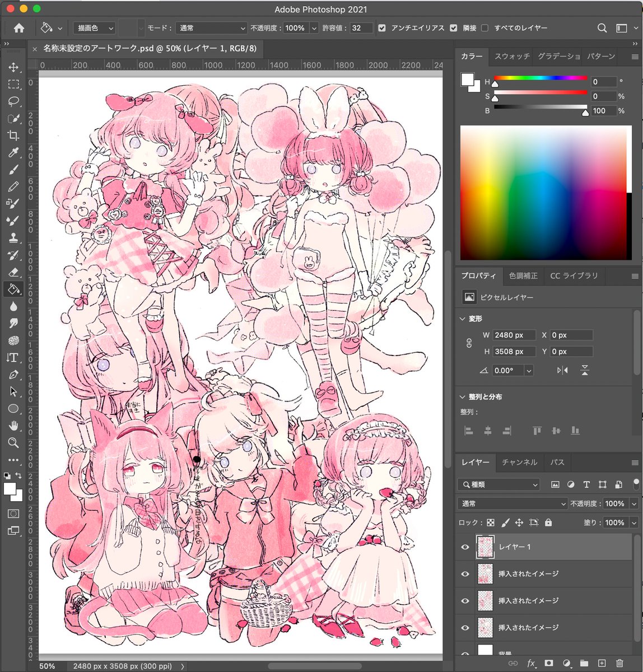Select the Crop tool
The height and width of the screenshot is (672, 643).
[x=13, y=136]
